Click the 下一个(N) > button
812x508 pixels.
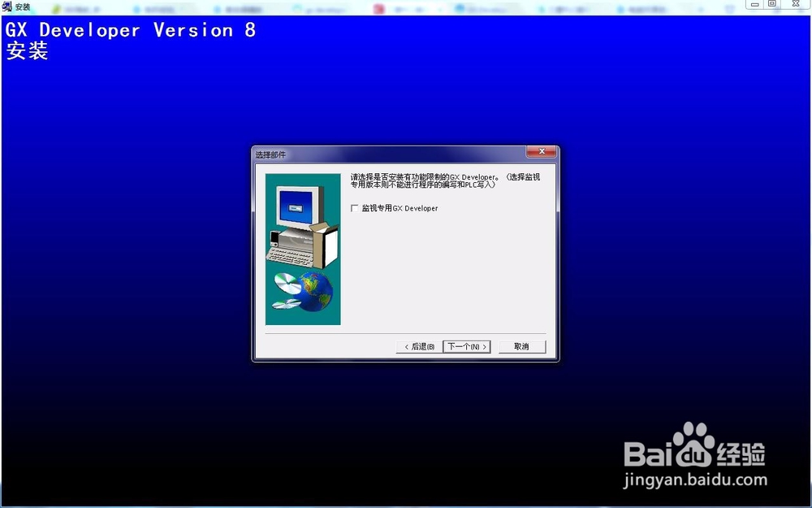pos(467,346)
